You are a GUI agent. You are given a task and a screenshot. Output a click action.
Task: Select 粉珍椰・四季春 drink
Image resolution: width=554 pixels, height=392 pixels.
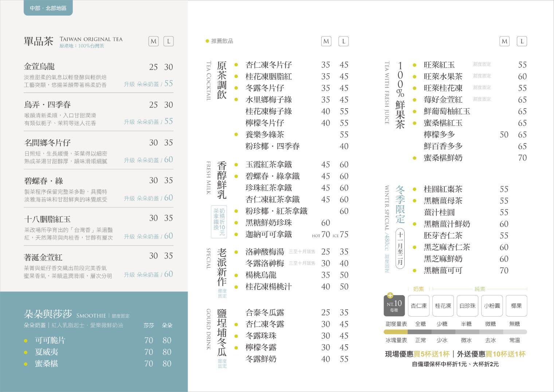point(272,146)
